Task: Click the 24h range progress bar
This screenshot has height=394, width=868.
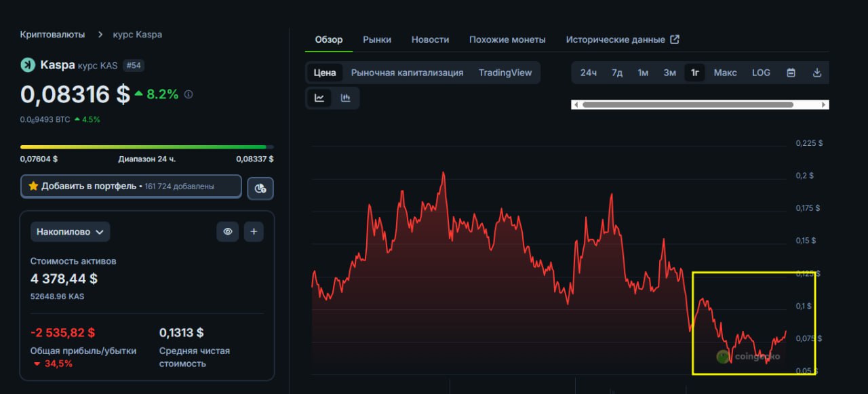Action: click(147, 146)
